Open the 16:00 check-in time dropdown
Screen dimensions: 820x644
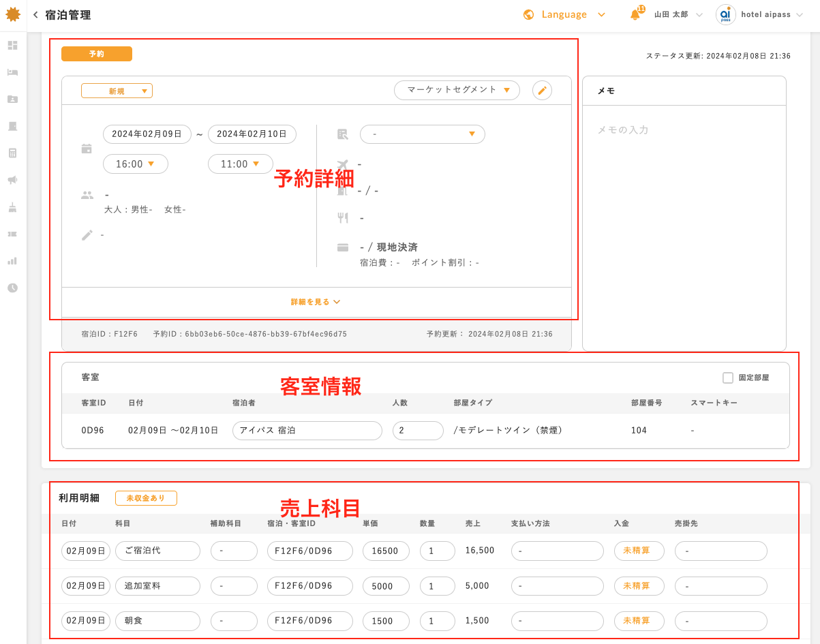pyautogui.click(x=136, y=164)
